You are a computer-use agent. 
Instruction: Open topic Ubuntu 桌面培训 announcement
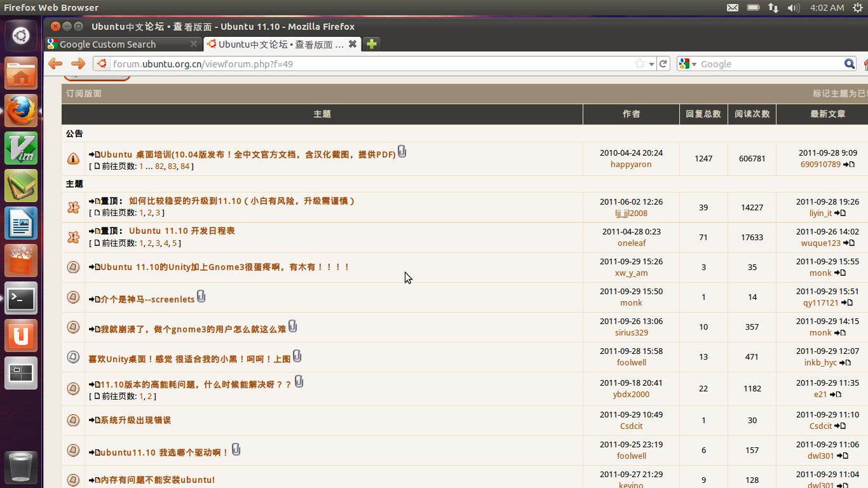click(x=248, y=154)
